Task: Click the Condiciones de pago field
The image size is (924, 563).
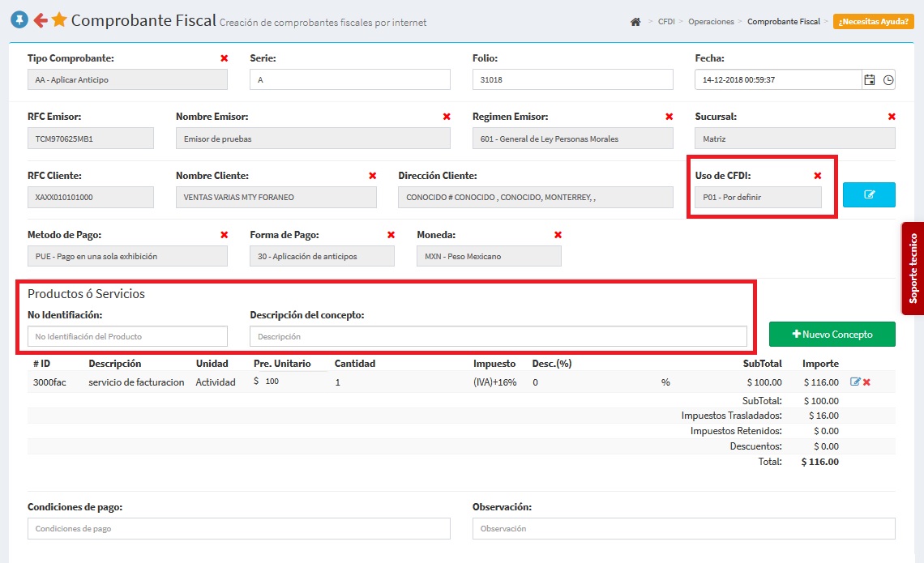Action: point(238,528)
